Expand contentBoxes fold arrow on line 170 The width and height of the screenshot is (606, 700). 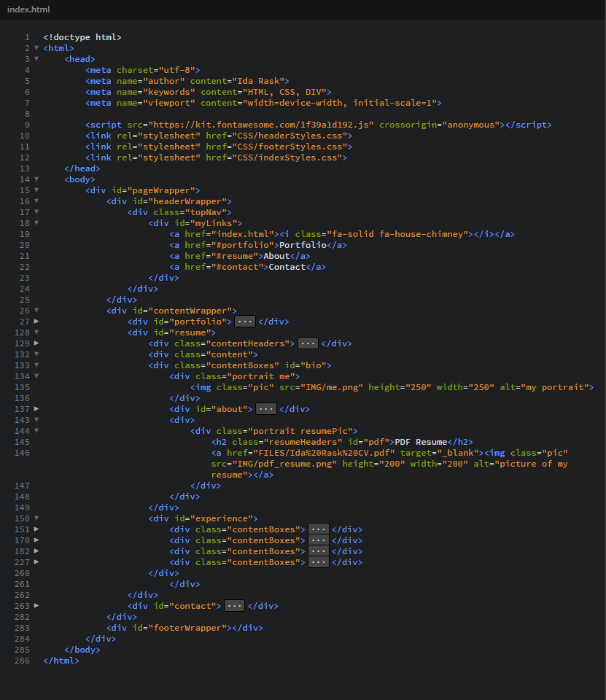pyautogui.click(x=36, y=540)
